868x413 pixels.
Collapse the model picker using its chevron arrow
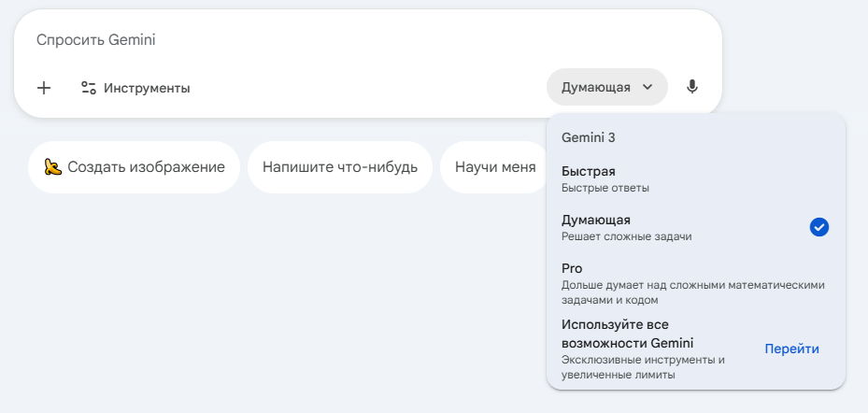(x=647, y=88)
